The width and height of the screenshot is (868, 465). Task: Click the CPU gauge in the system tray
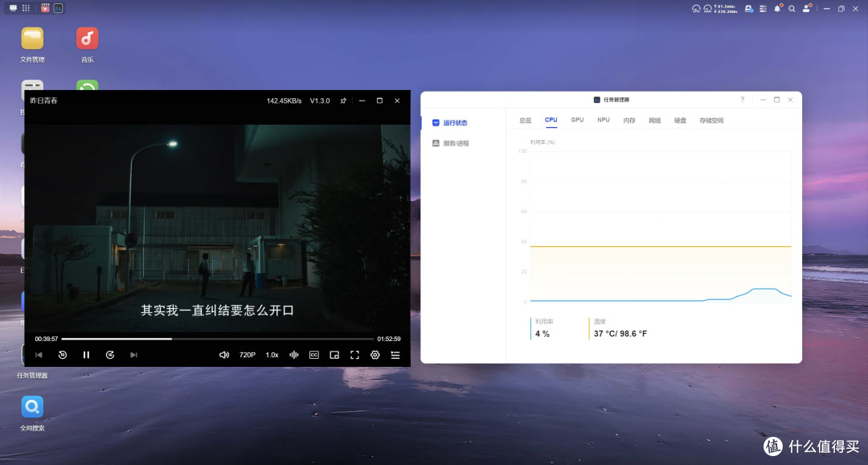pos(696,9)
